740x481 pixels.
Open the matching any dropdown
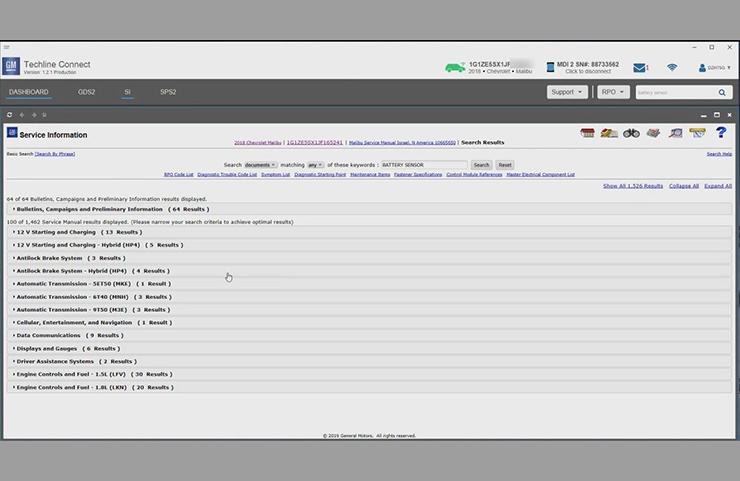point(315,165)
